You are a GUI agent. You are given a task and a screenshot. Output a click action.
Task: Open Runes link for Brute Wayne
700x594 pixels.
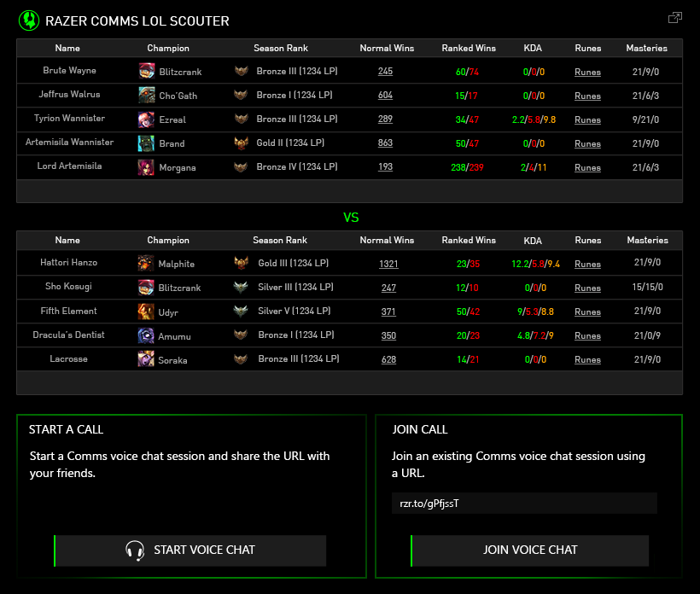pos(587,73)
